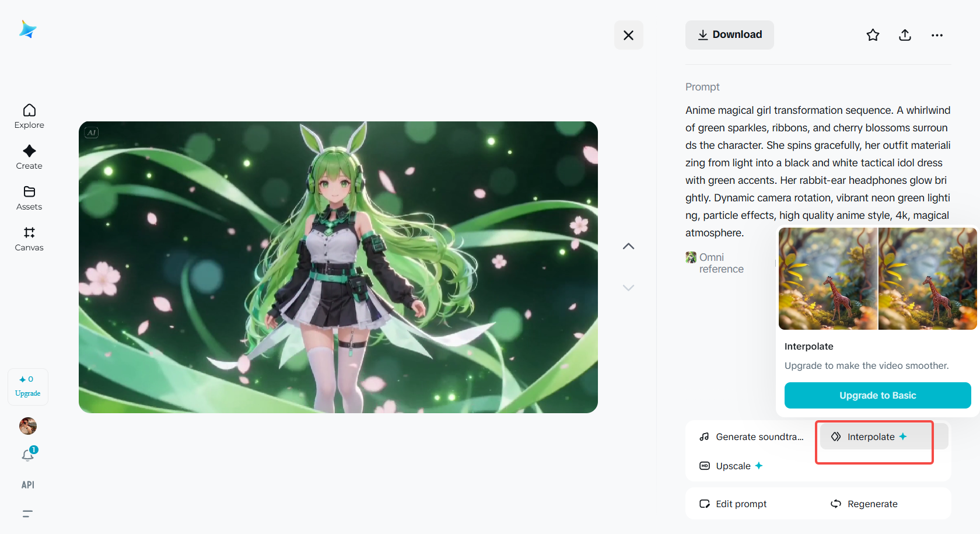
Task: Open your profile via the avatar picture
Action: click(27, 425)
